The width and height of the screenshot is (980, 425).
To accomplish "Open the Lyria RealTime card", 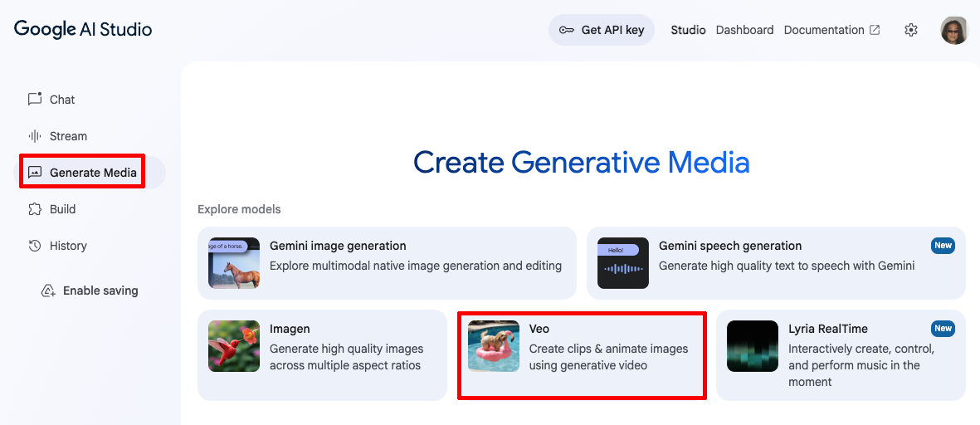I will tap(841, 355).
